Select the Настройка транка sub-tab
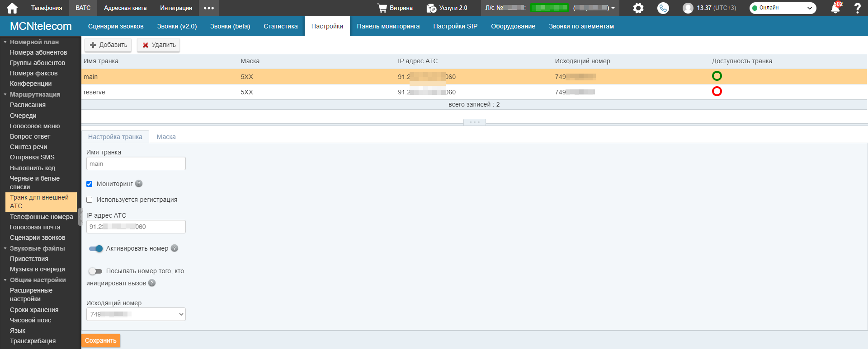This screenshot has height=349, width=868. coord(115,137)
